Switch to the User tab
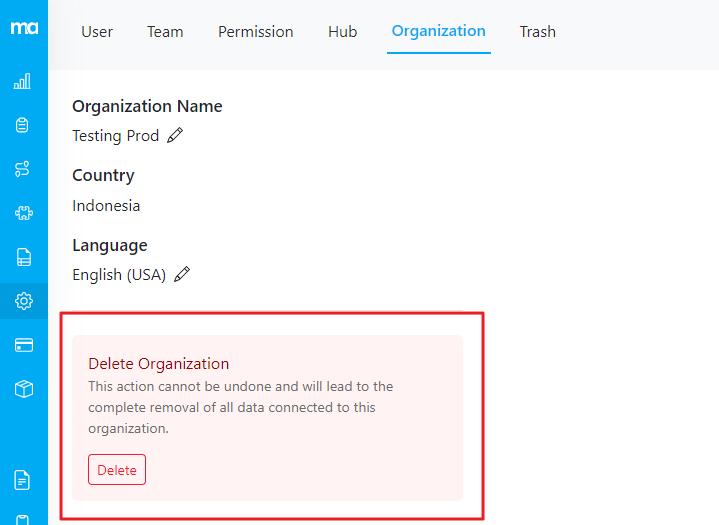Screen dimensions: 719x525 click(97, 32)
